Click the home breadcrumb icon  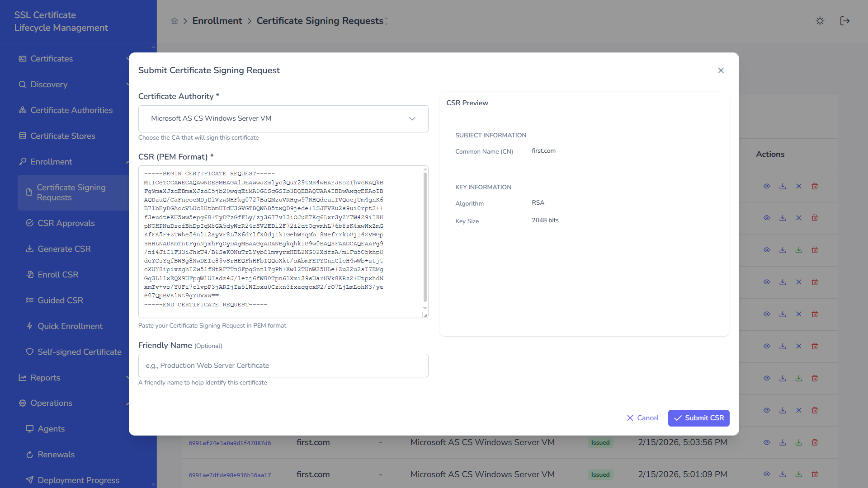175,21
